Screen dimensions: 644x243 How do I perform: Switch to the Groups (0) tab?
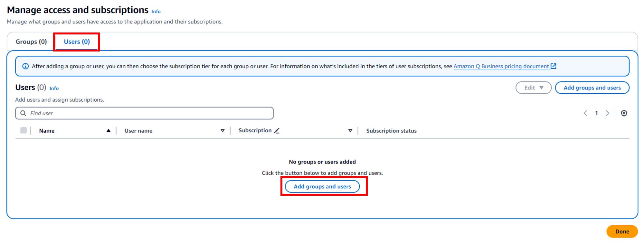[31, 42]
